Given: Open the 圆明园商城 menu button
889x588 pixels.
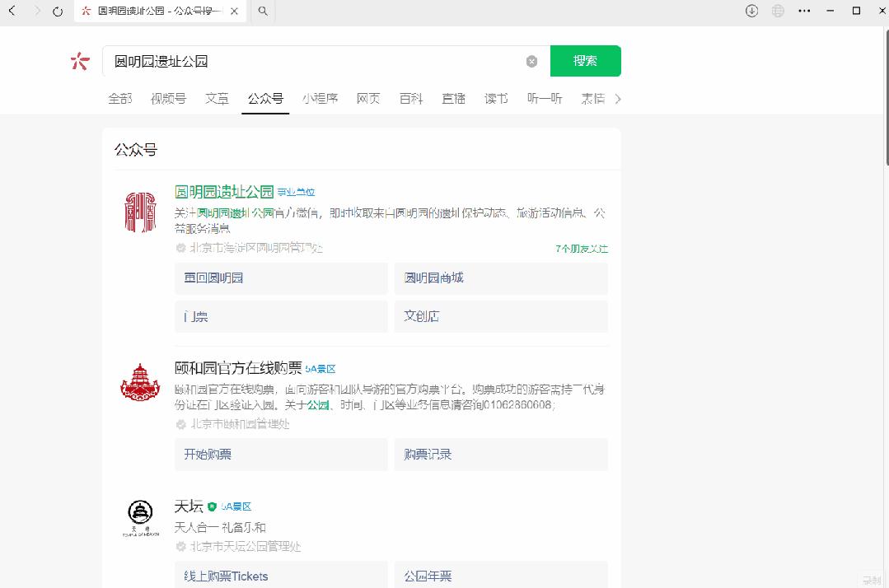Looking at the screenshot, I should (x=501, y=278).
